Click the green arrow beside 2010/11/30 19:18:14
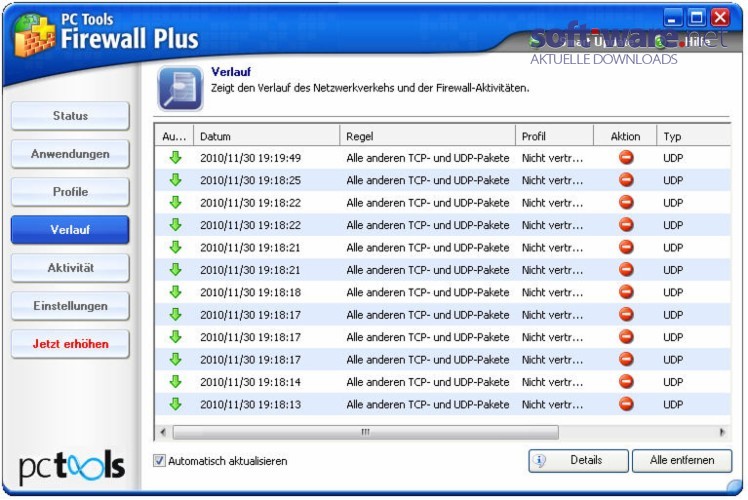 pos(176,381)
